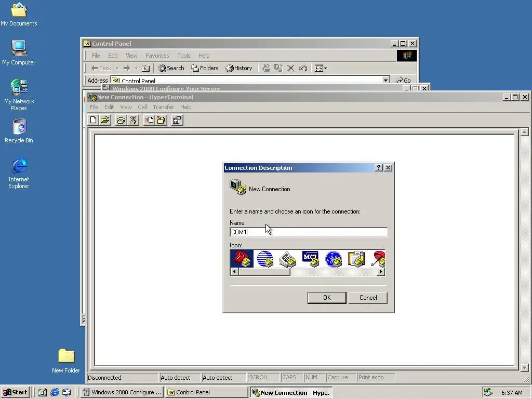Click the Delete X icon in Control Panel

[291, 68]
